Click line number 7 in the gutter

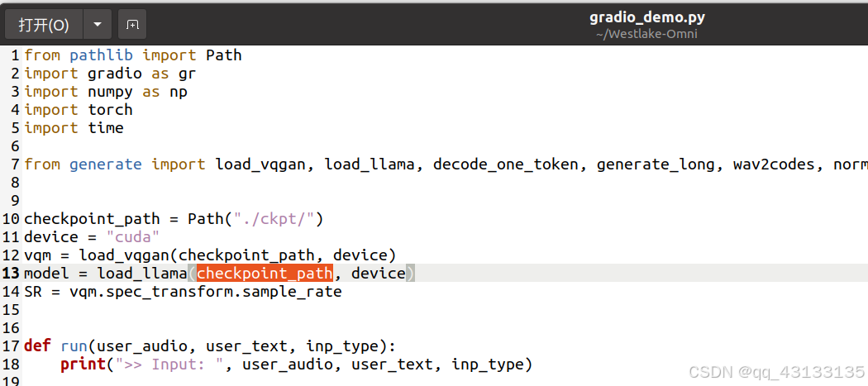pos(15,164)
